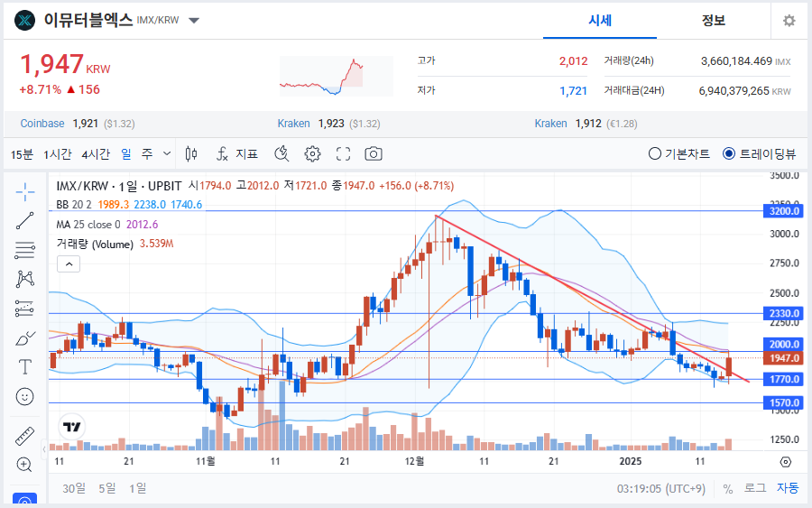This screenshot has width=812, height=508.
Task: Click the mini price sparkline chart
Action: 337,76
